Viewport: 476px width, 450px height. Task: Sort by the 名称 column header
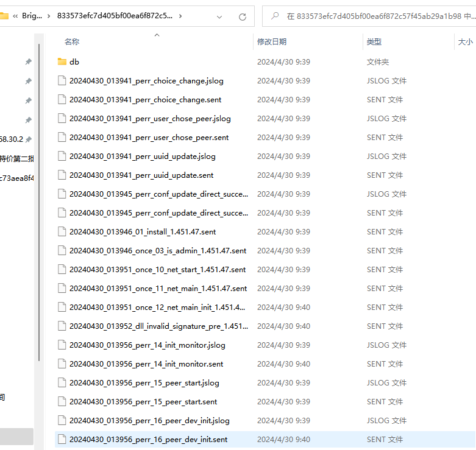click(72, 41)
